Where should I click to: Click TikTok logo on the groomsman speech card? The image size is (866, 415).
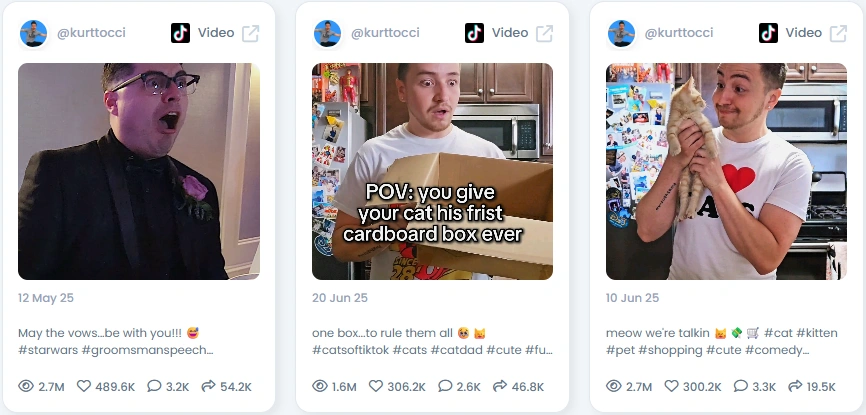[181, 33]
